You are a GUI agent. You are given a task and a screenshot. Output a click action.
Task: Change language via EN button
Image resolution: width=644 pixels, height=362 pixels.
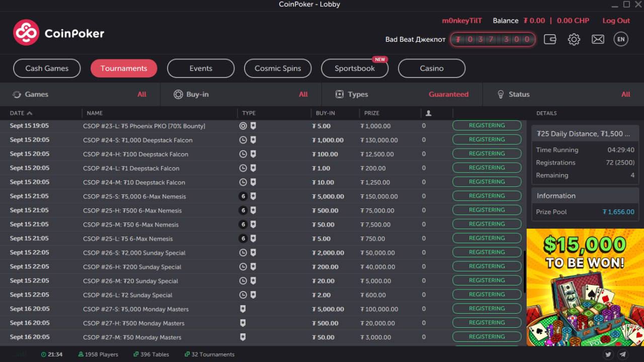tap(621, 39)
